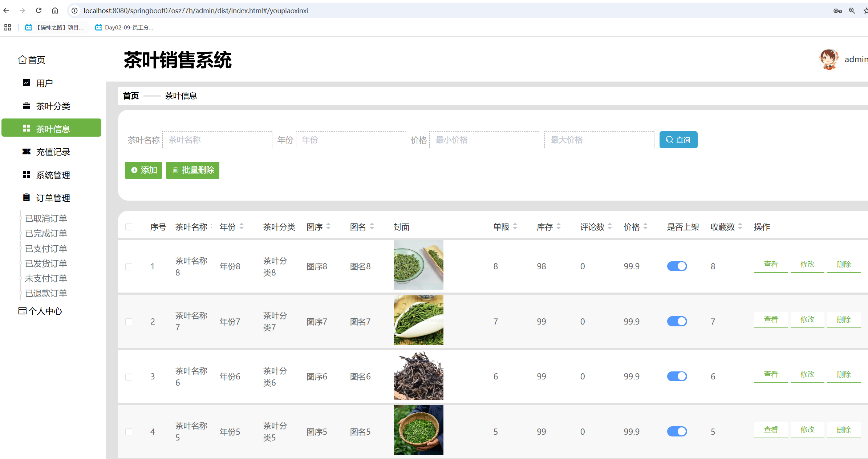
Task: Click the admin avatar picture
Action: coord(829,59)
